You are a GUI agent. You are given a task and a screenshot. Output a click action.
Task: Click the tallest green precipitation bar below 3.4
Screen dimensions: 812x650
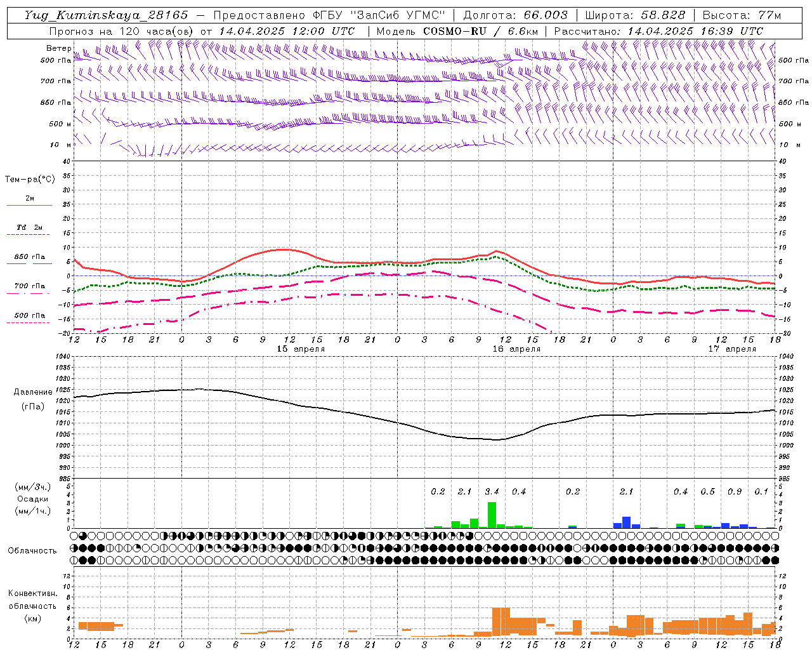coord(492,515)
